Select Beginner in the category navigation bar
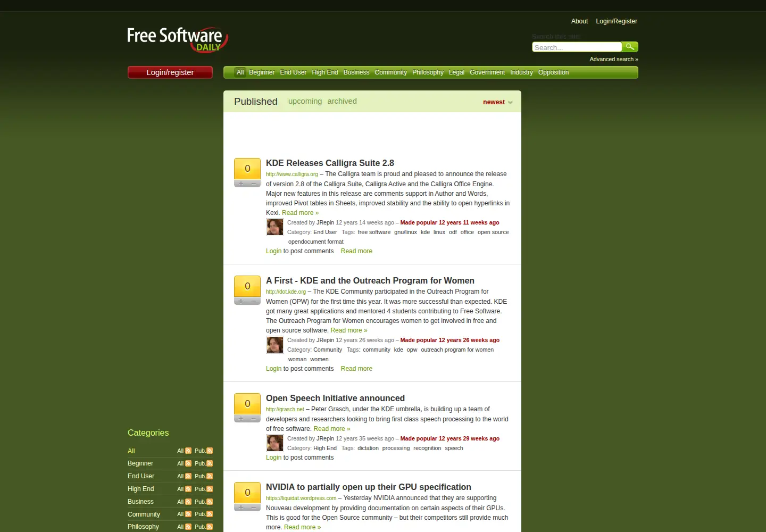766x532 pixels. pos(262,72)
